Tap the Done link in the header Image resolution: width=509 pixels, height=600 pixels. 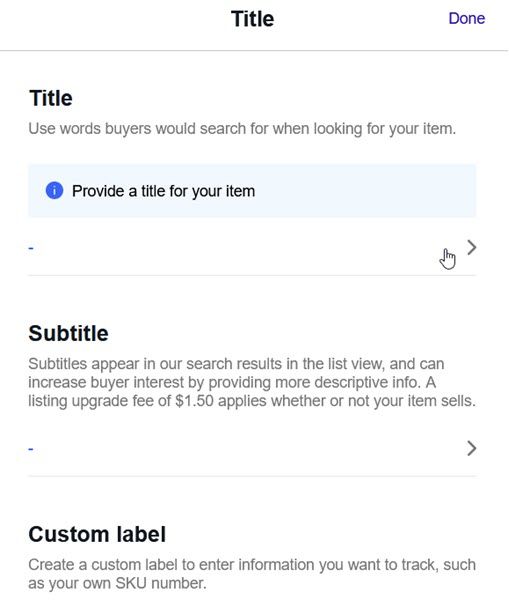467,18
